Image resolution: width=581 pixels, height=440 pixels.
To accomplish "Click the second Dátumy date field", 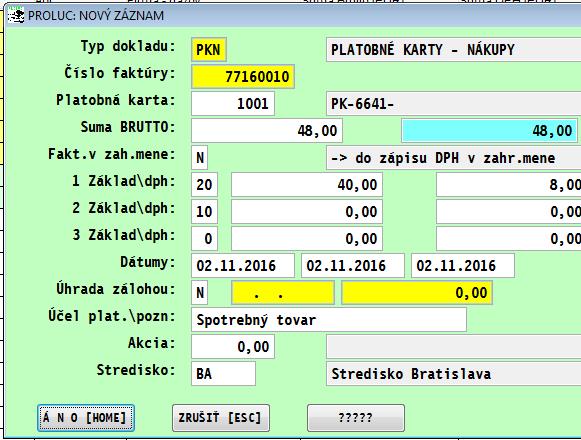I will pyautogui.click(x=353, y=265).
